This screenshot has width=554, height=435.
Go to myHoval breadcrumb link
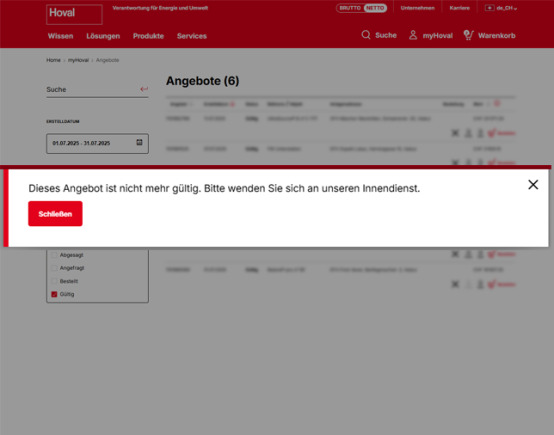pyautogui.click(x=78, y=60)
